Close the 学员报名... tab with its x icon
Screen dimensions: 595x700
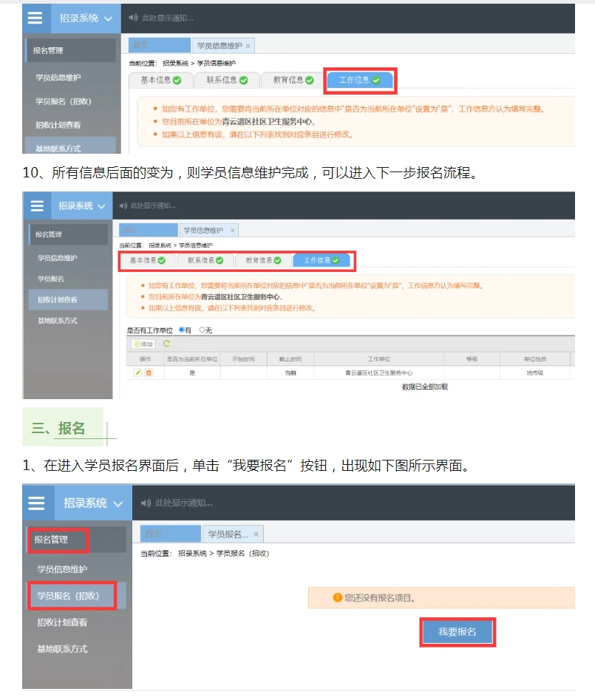256,534
